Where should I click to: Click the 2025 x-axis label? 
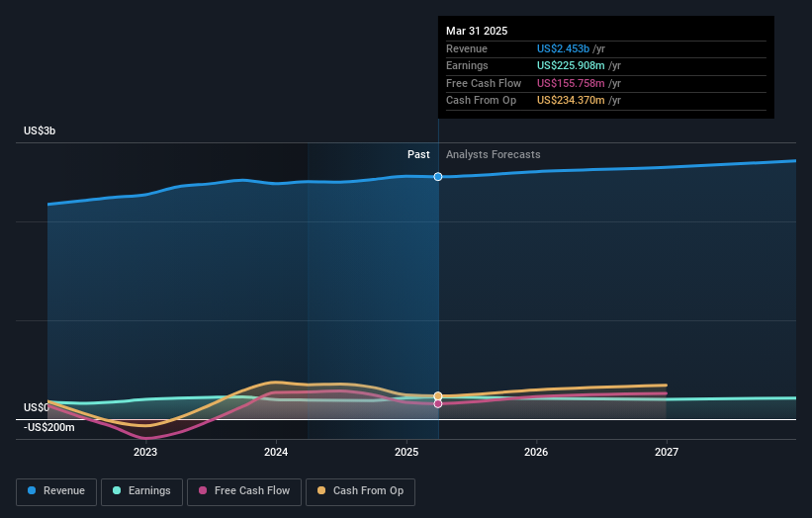point(406,452)
